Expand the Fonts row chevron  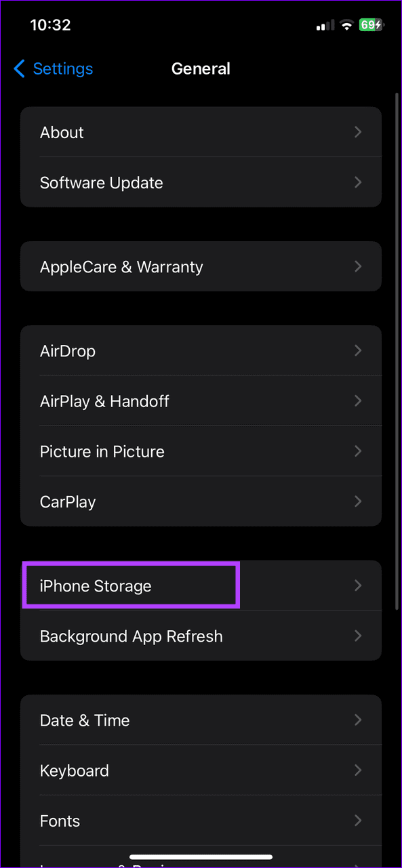pyautogui.click(x=358, y=821)
